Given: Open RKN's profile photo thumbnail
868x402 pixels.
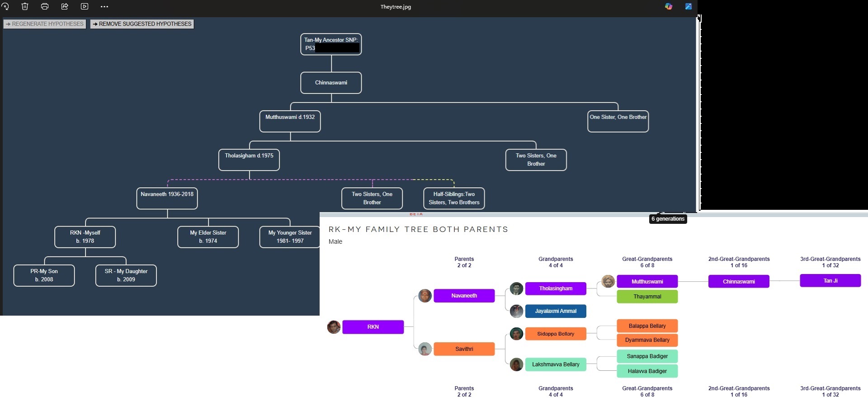Looking at the screenshot, I should coord(334,327).
